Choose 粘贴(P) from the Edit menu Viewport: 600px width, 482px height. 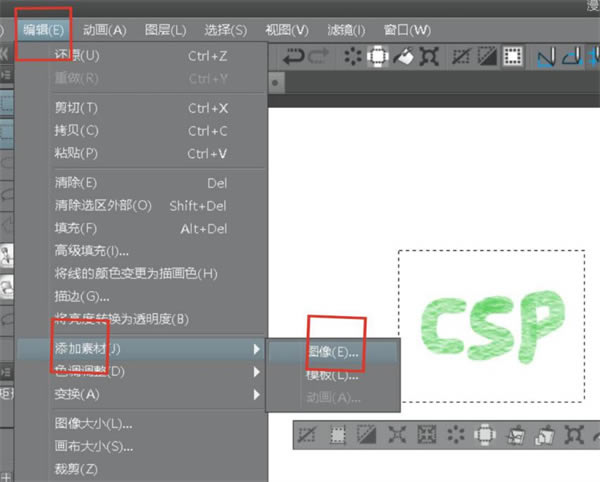141,153
